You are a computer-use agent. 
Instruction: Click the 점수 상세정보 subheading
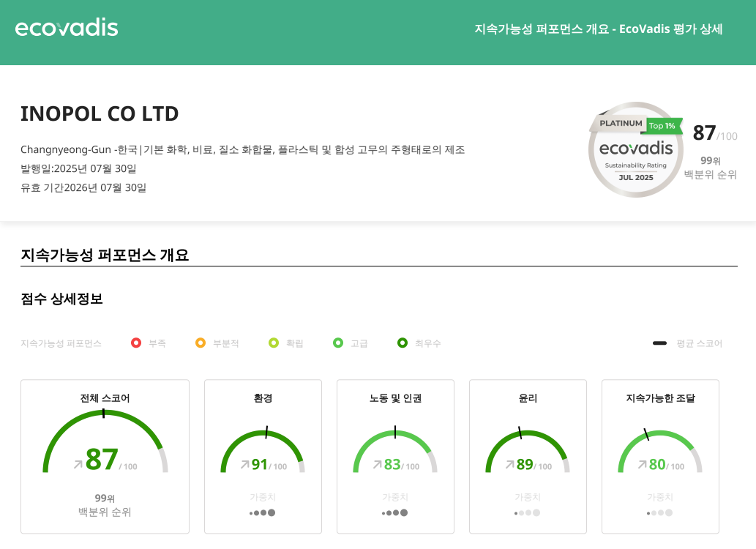tap(61, 299)
